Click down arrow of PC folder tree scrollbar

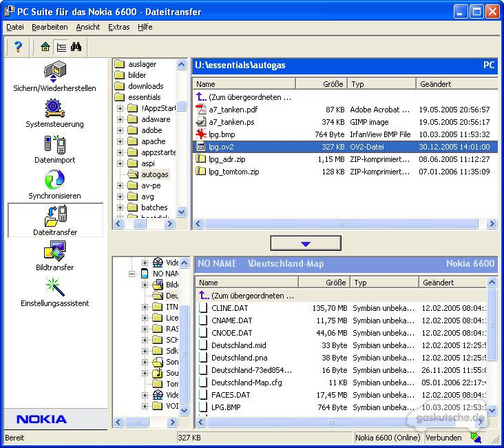[x=182, y=212]
